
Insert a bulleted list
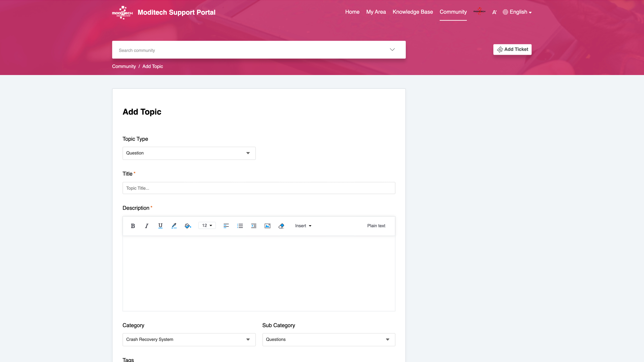pyautogui.click(x=240, y=226)
